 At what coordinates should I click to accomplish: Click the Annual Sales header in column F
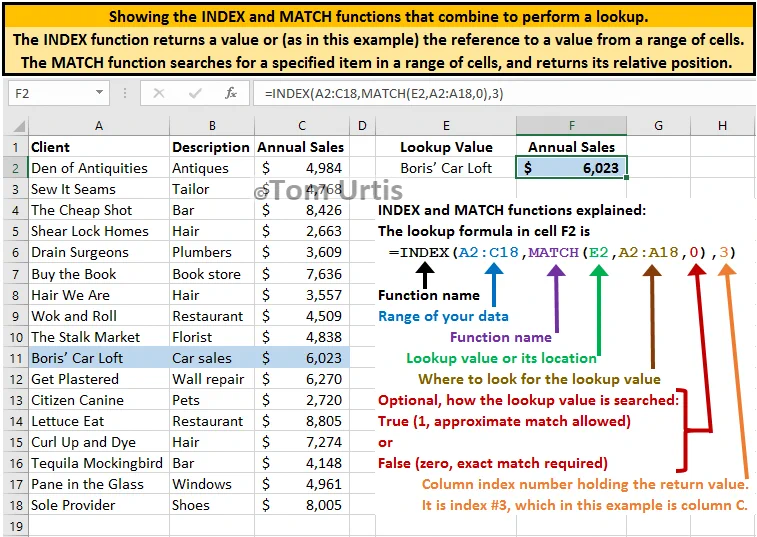[572, 147]
